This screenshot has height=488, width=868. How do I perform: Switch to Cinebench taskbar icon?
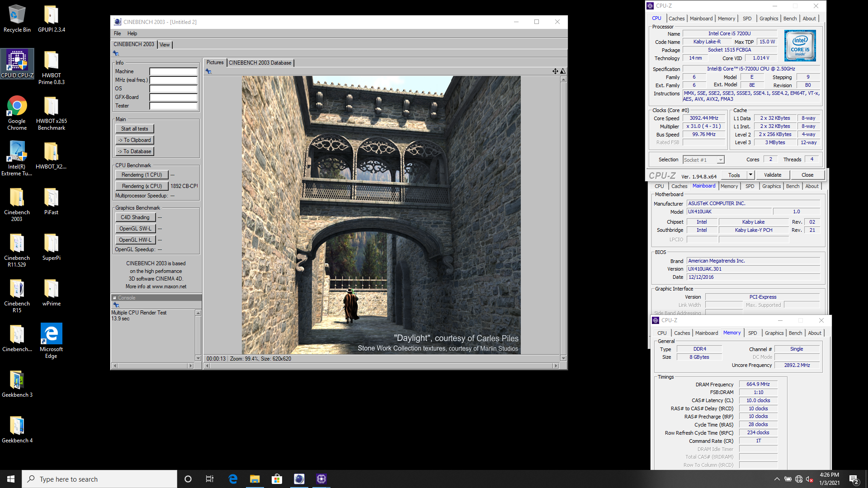click(299, 479)
